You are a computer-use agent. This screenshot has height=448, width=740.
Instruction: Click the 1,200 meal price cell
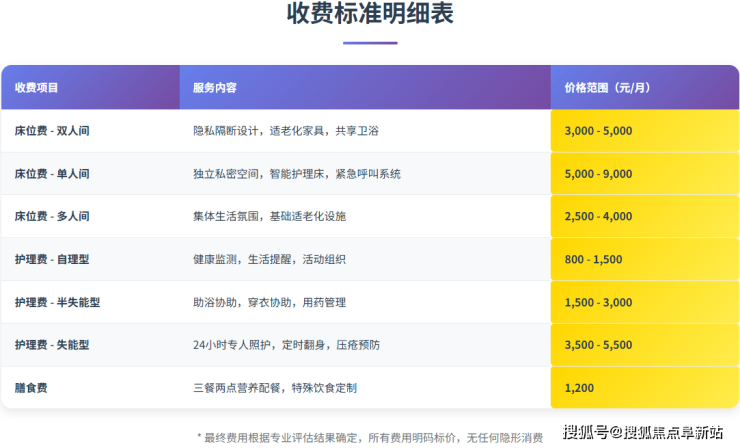pyautogui.click(x=579, y=388)
